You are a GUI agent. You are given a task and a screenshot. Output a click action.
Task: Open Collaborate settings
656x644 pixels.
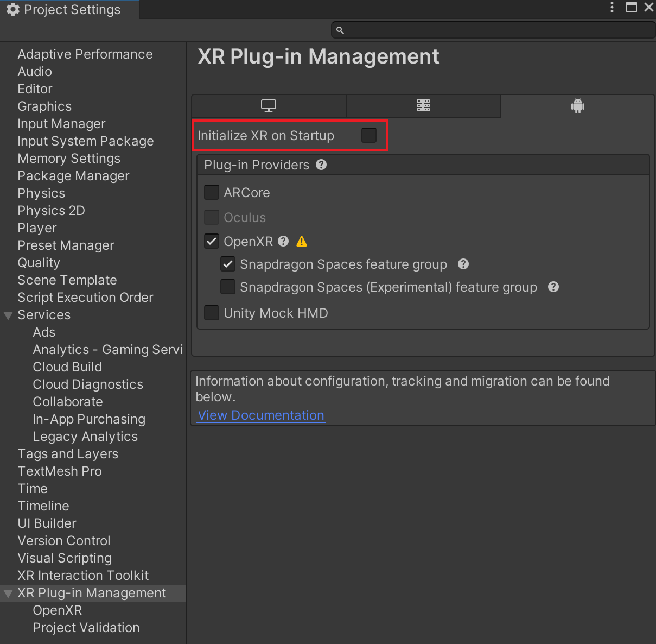[x=68, y=402]
